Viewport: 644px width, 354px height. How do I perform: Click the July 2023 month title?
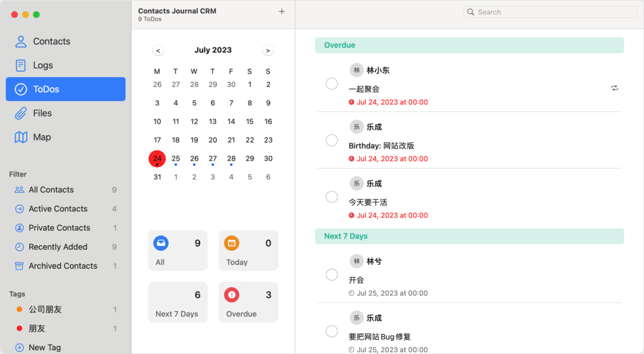[x=213, y=50]
